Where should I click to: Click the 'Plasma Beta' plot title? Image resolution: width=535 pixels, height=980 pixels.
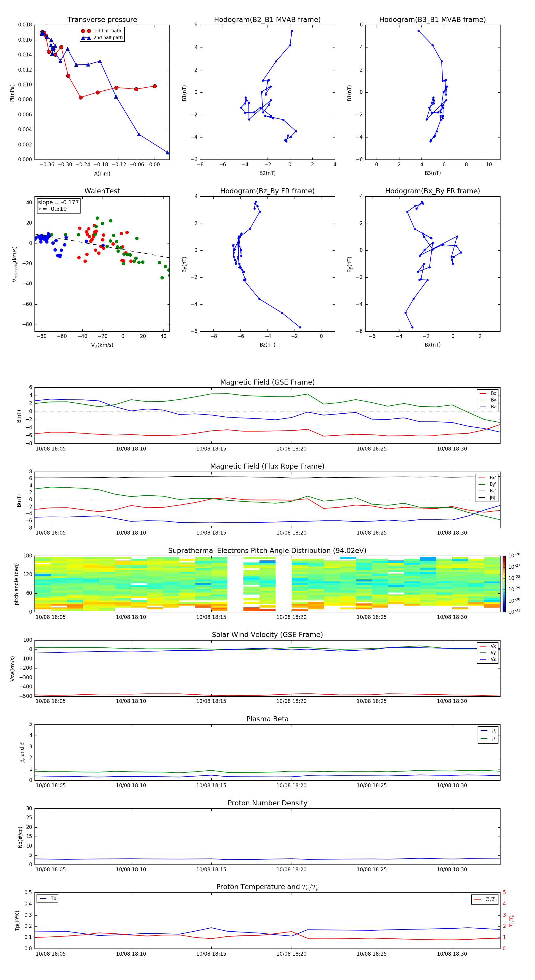[x=267, y=719]
